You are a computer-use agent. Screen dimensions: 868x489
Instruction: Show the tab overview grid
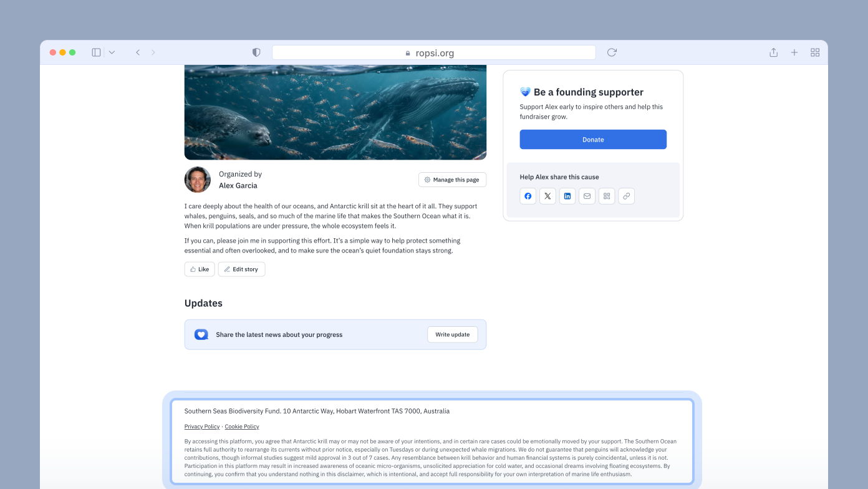815,52
